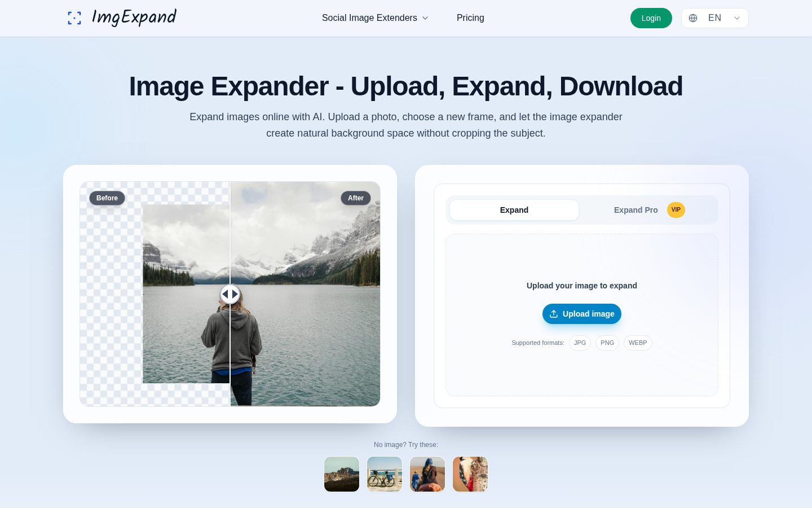Click the green Login button
This screenshot has height=508, width=812.
[651, 18]
